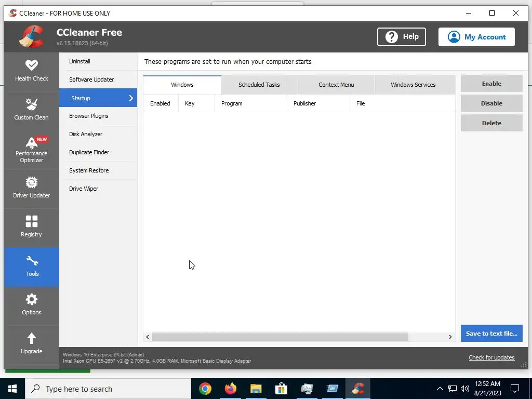Click the Enable button
The width and height of the screenshot is (532, 399).
(x=491, y=84)
